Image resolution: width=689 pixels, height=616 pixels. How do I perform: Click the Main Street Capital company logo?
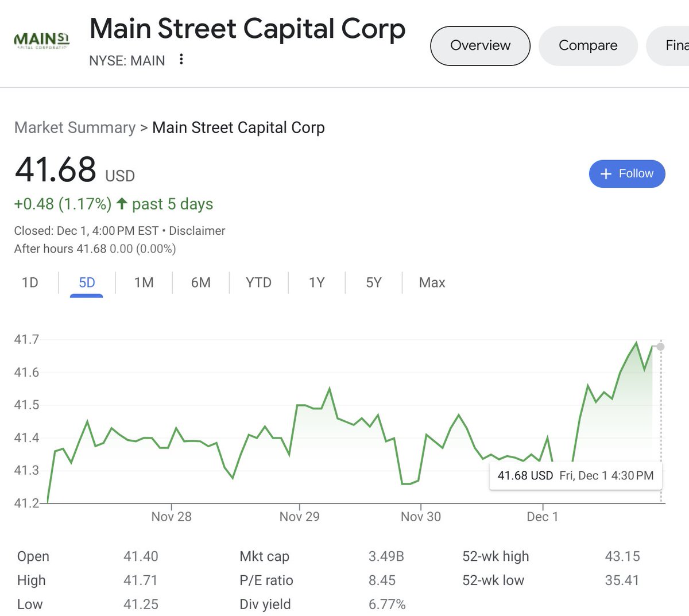[40, 40]
